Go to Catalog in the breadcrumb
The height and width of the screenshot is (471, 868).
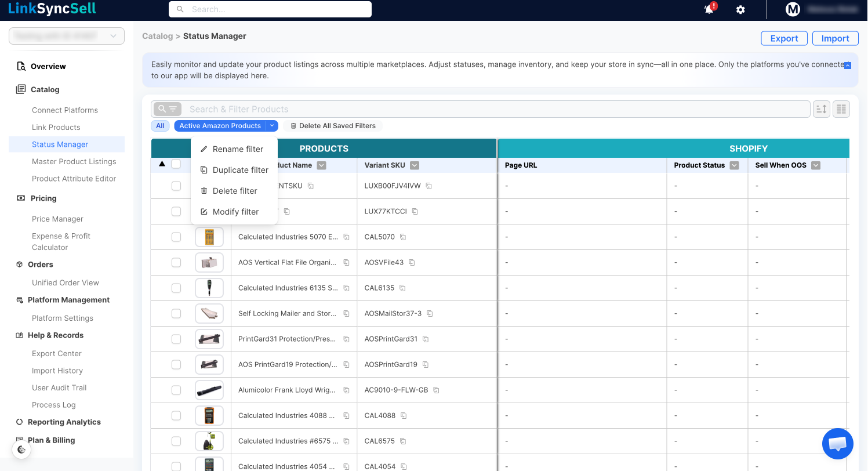click(x=158, y=36)
